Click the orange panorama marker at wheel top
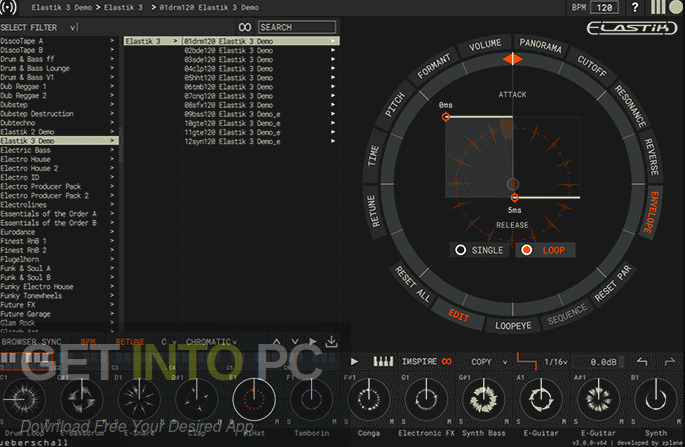The image size is (685, 447). (512, 59)
